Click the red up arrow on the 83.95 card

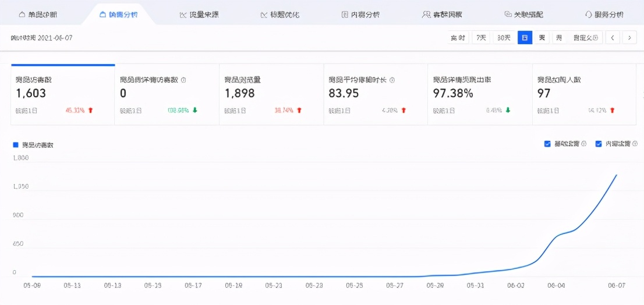pyautogui.click(x=404, y=110)
